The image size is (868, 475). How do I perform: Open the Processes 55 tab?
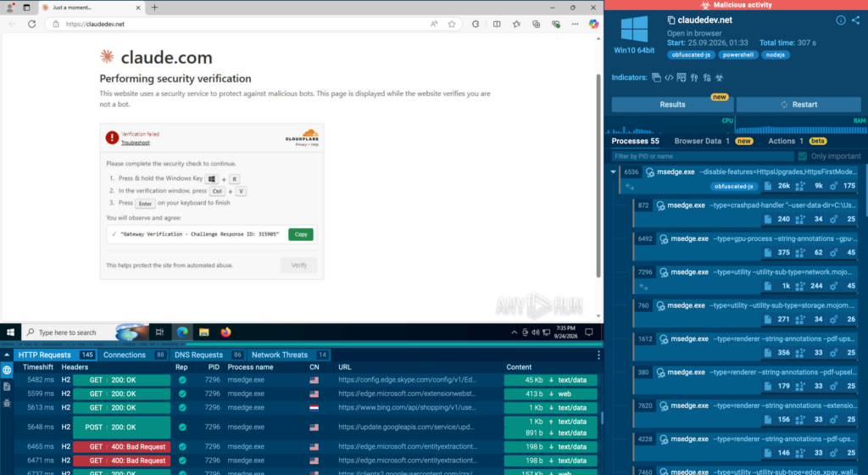pos(635,141)
